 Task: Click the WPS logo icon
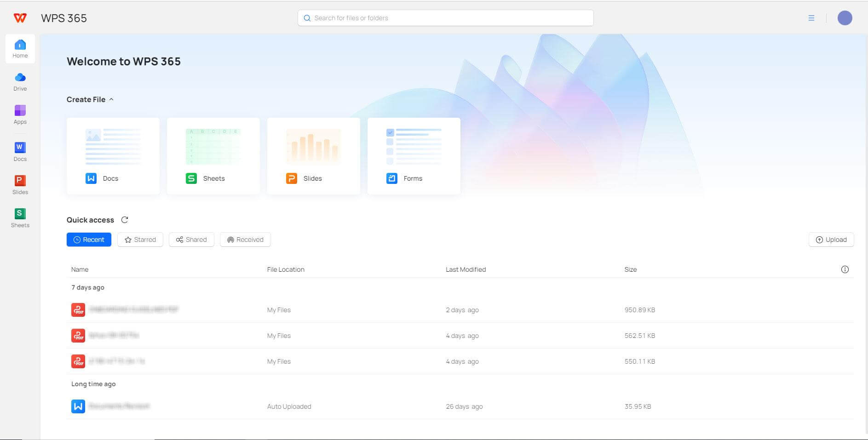20,18
